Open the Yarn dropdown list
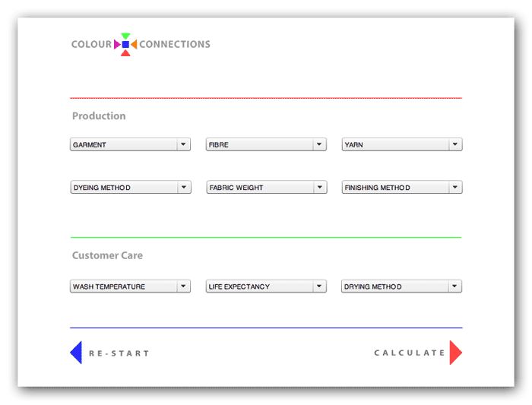The width and height of the screenshot is (532, 405). 402,144
